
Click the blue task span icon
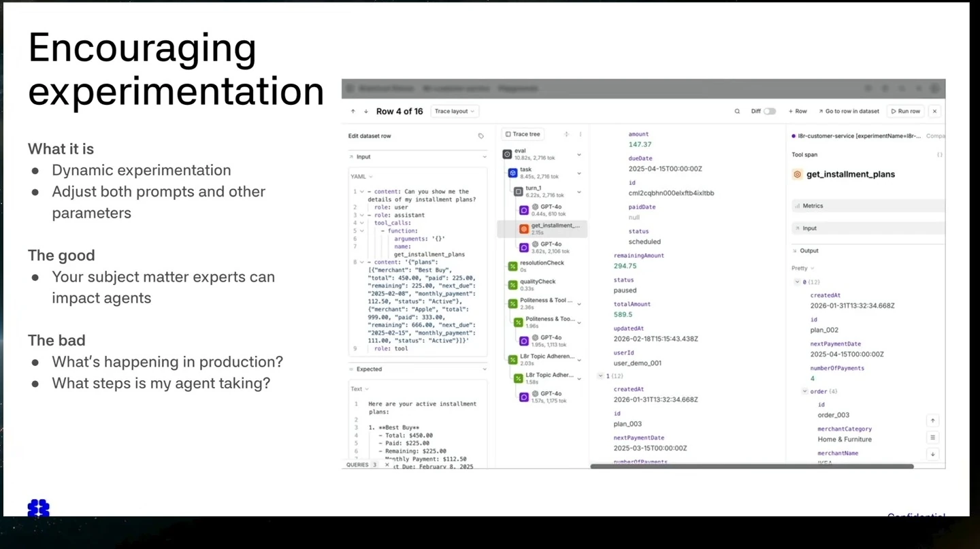tap(513, 173)
